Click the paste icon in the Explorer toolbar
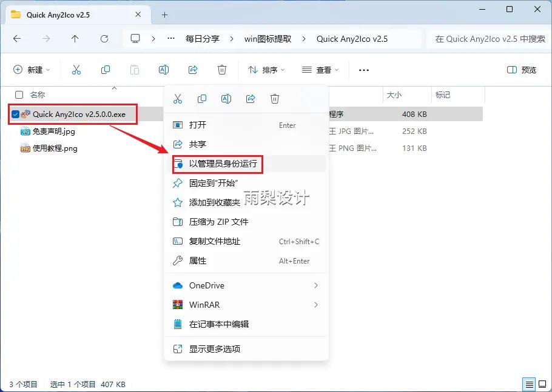Screen dimensions: 552x392 tap(135, 70)
